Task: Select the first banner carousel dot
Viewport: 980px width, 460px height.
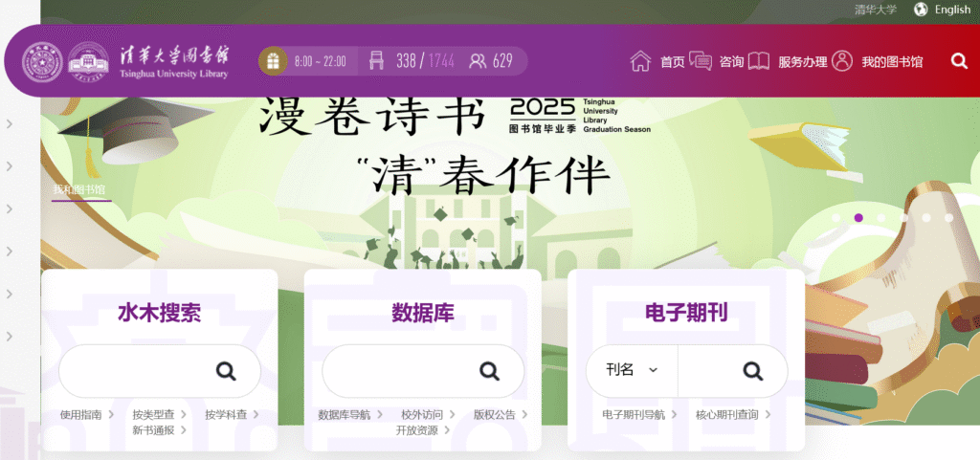Action: [x=836, y=218]
